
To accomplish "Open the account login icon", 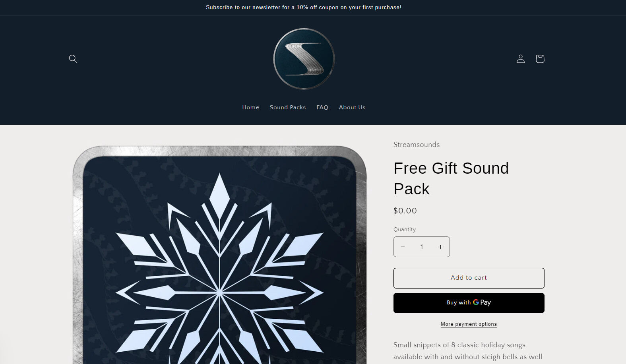I will tap(520, 59).
